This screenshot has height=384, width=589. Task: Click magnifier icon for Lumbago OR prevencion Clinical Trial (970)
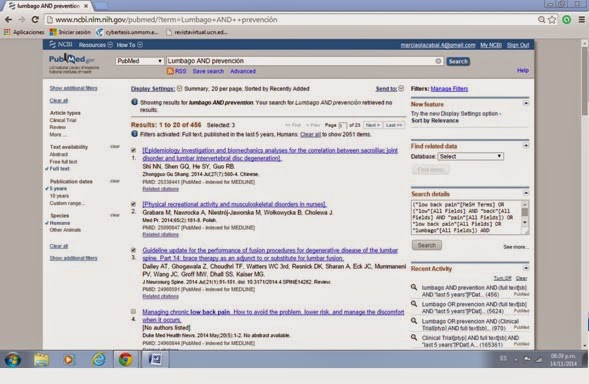[414, 321]
